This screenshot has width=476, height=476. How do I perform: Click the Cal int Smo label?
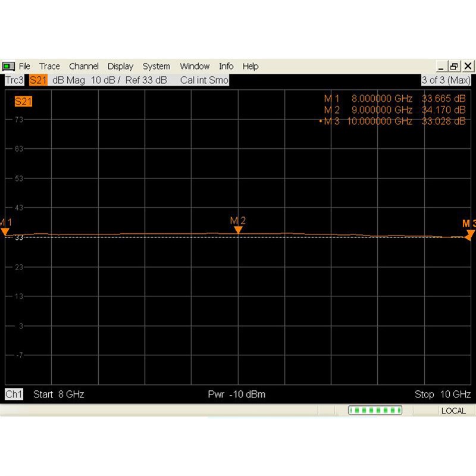[x=204, y=80]
